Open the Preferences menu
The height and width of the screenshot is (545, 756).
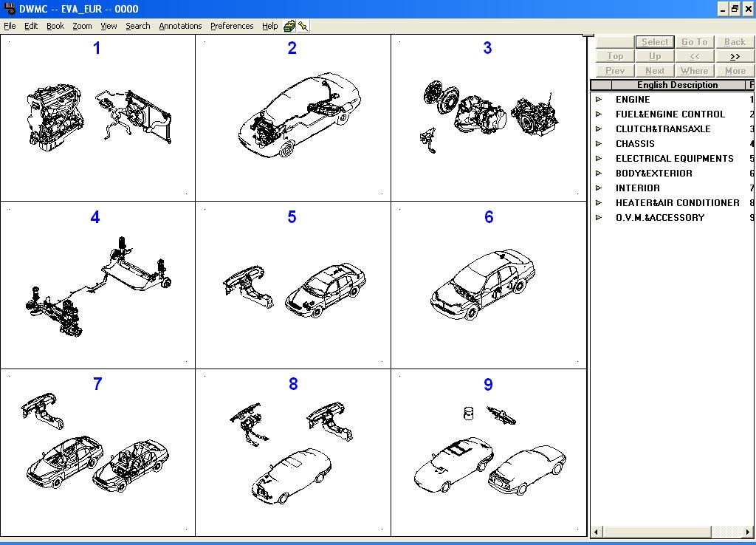[x=232, y=26]
